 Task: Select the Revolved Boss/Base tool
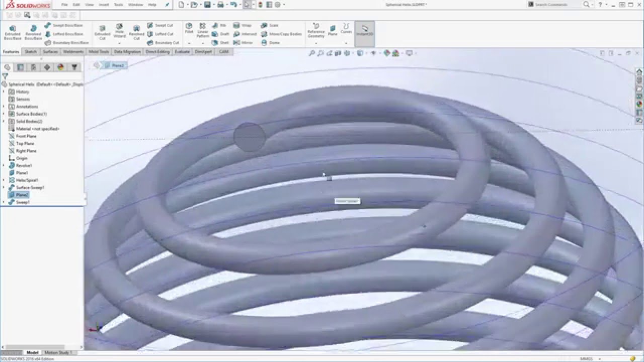coord(33,32)
